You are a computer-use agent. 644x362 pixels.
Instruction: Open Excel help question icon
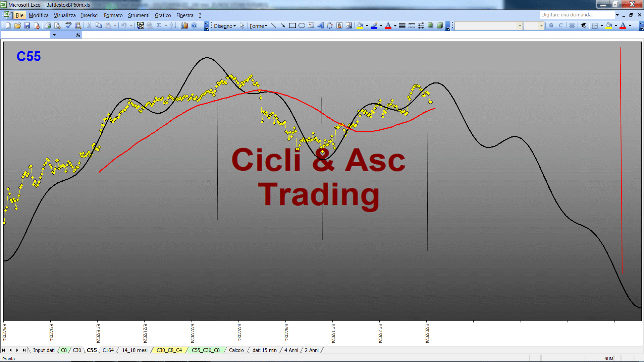(194, 25)
